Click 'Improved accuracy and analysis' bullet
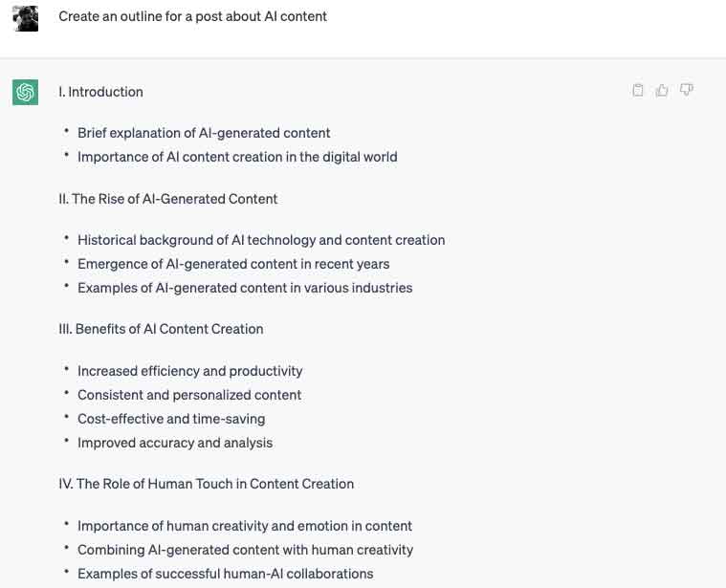The width and height of the screenshot is (726, 588). (x=175, y=444)
